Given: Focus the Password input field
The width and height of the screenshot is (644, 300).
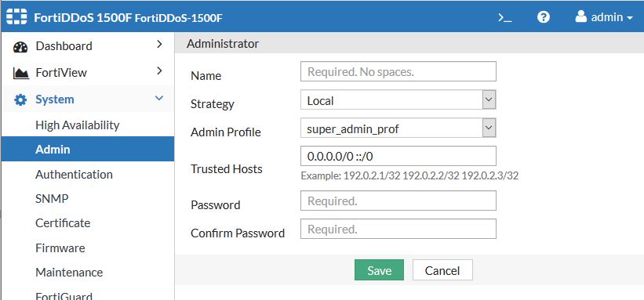Looking at the screenshot, I should 398,201.
